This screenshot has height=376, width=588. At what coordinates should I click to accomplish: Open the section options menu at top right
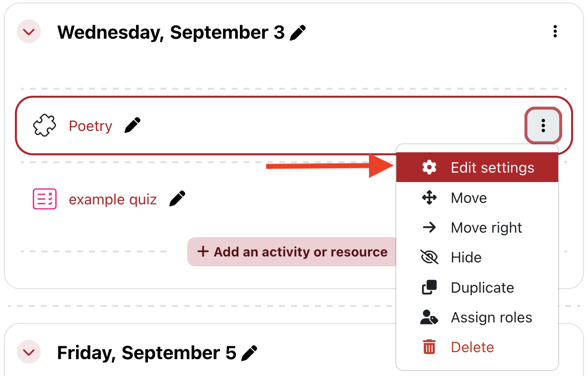coord(555,31)
